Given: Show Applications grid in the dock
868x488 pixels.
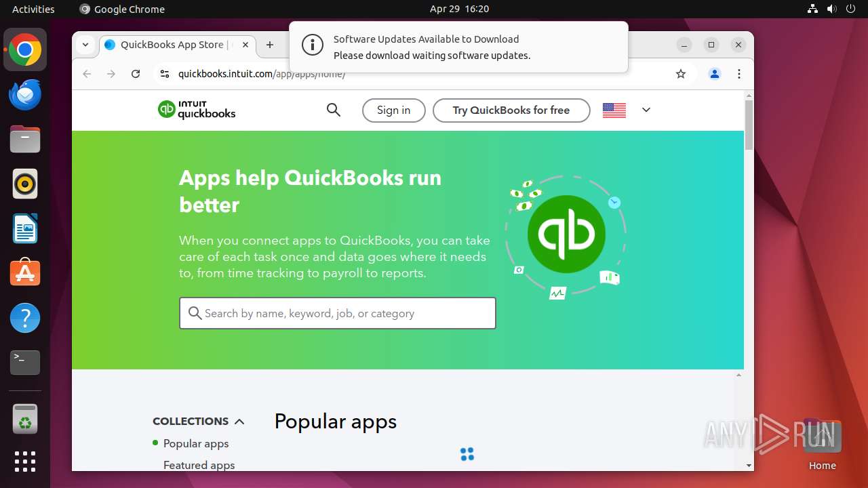Looking at the screenshot, I should 25,462.
